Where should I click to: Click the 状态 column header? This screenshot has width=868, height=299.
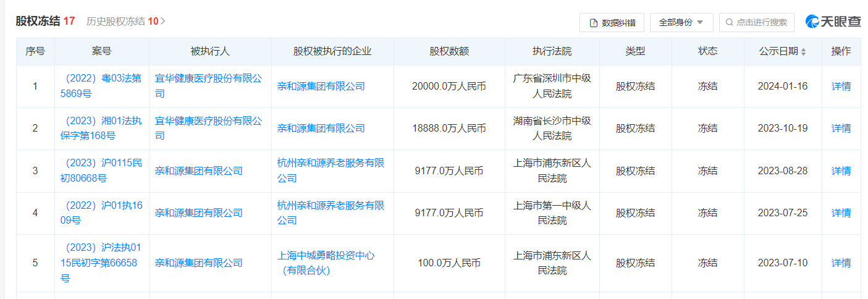coord(707,52)
